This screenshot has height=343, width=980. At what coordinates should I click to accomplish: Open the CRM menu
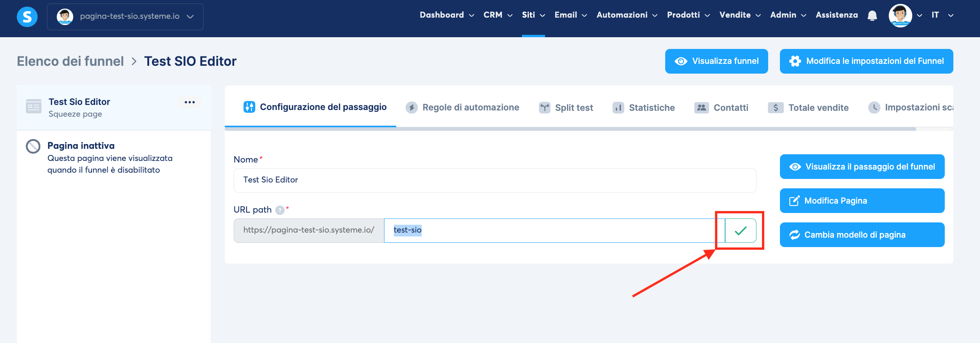[x=498, y=15]
